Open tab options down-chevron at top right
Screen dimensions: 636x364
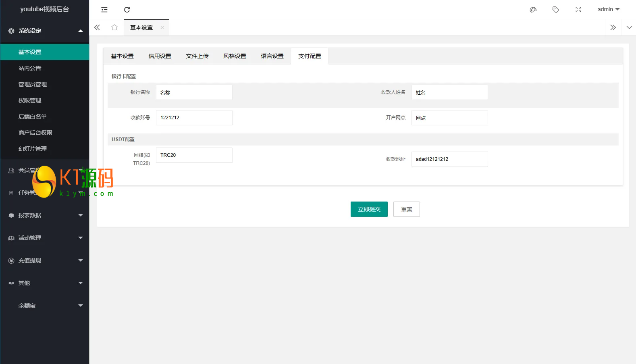[629, 27]
